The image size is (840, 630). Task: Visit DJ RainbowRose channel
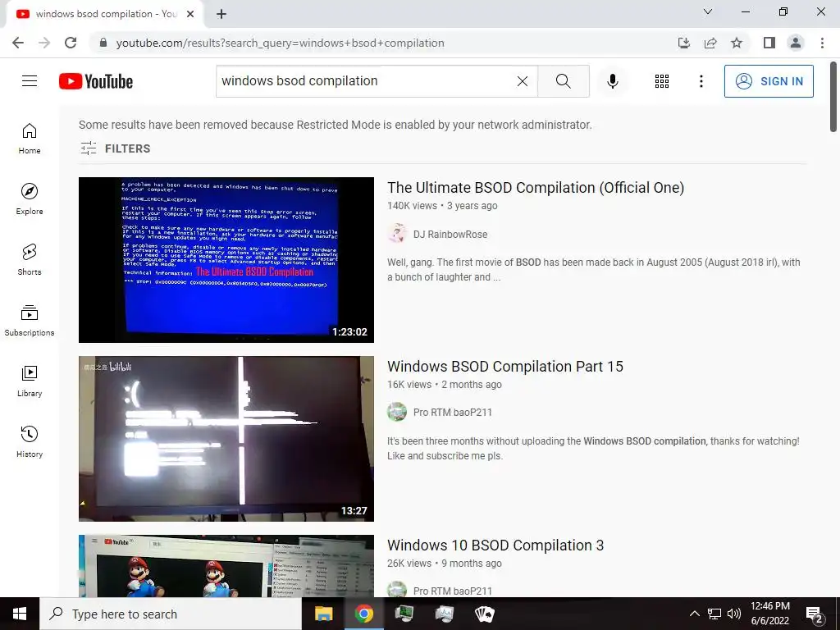[450, 234]
